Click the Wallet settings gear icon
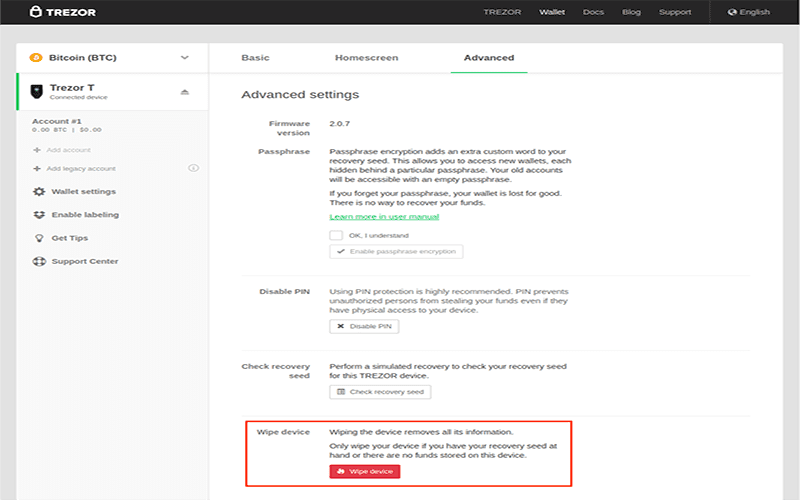Screen dimensions: 800x500 click(39, 191)
